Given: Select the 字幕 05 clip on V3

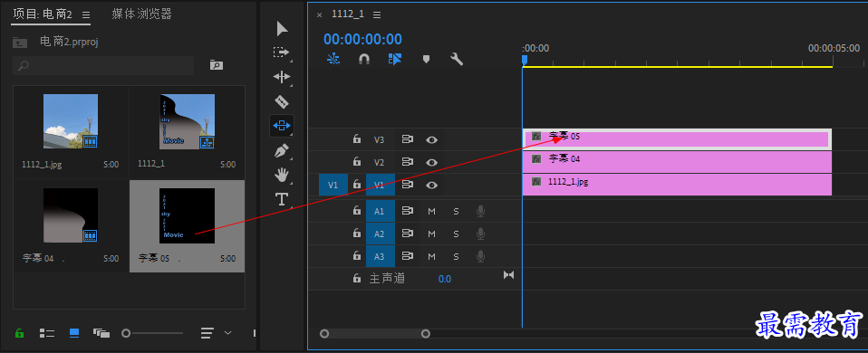Looking at the screenshot, I should (677, 139).
